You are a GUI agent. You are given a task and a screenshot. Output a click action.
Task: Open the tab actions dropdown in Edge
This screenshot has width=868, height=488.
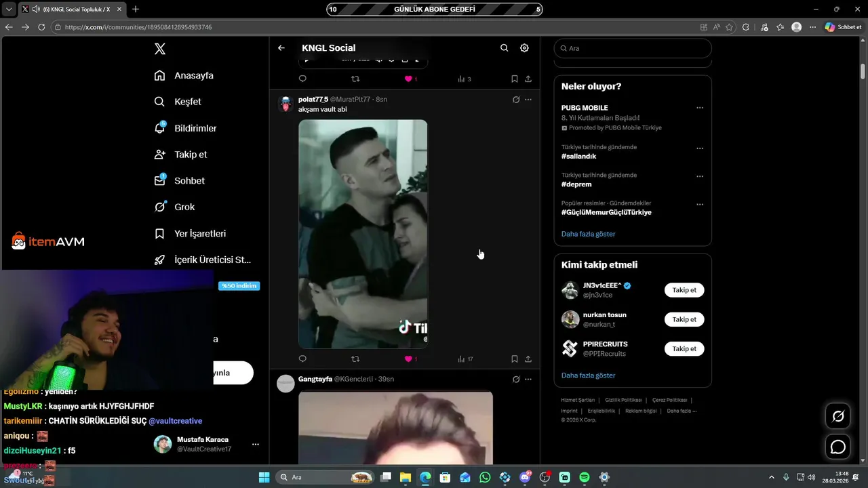9,9
